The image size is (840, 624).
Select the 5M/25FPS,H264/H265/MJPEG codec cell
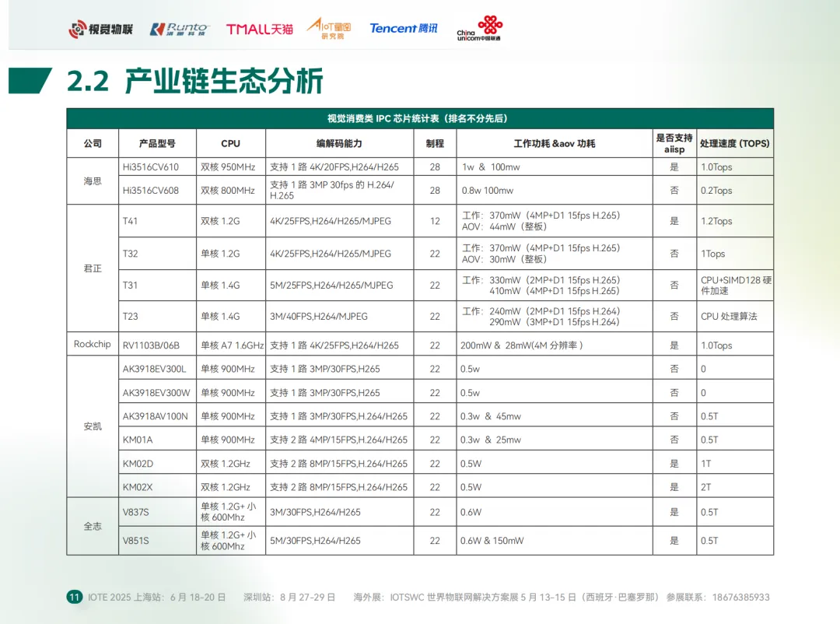(x=339, y=286)
